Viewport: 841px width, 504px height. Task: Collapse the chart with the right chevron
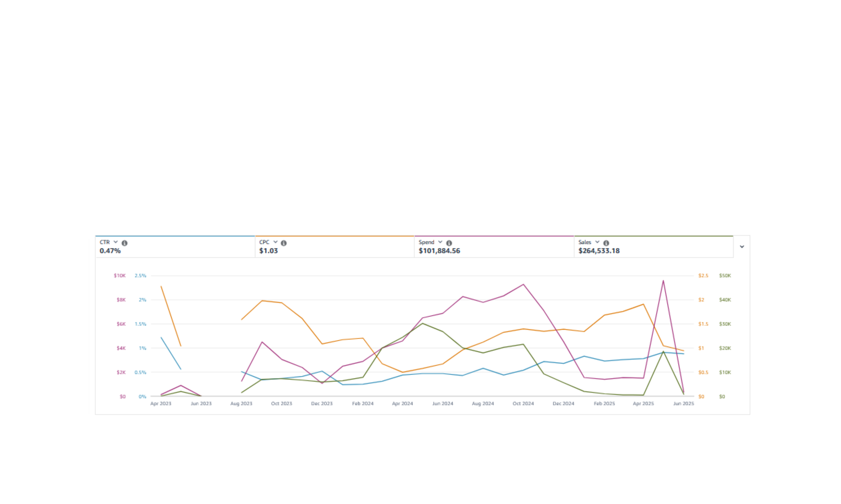[742, 247]
